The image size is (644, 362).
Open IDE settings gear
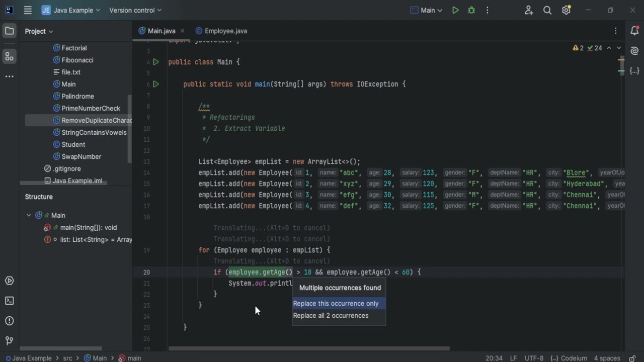(x=566, y=10)
